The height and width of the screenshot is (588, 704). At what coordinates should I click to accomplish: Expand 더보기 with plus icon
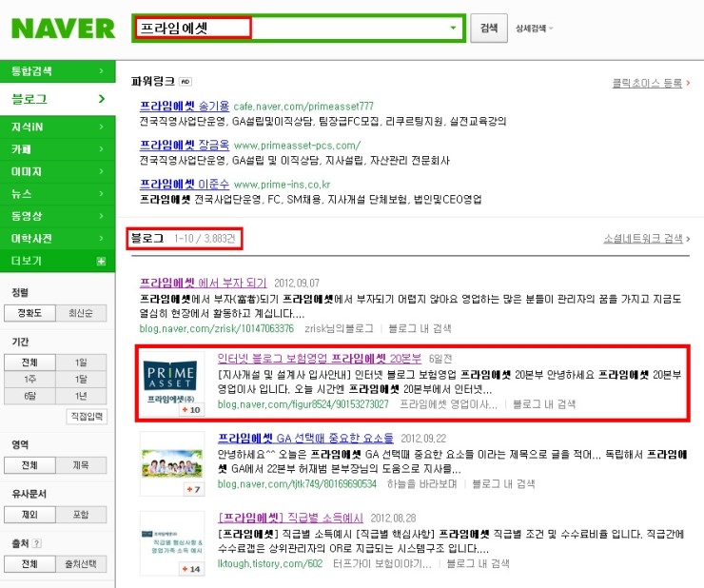102,261
